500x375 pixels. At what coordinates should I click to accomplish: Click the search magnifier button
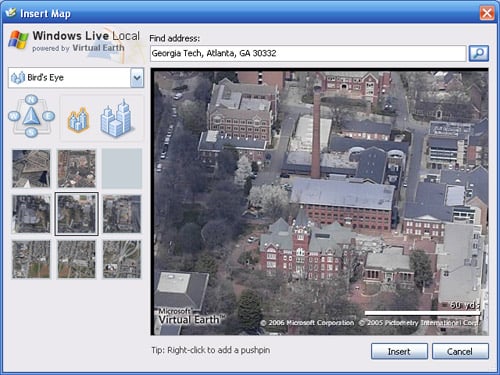pos(479,53)
